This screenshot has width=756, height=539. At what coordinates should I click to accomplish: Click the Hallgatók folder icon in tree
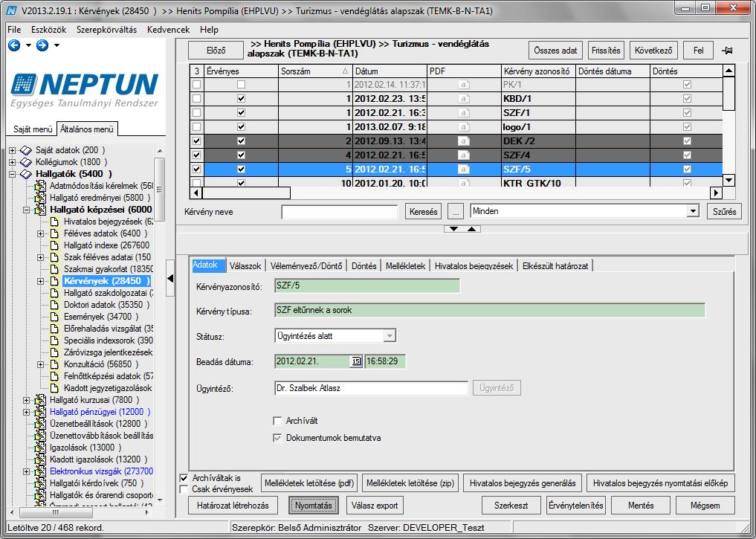coord(26,174)
